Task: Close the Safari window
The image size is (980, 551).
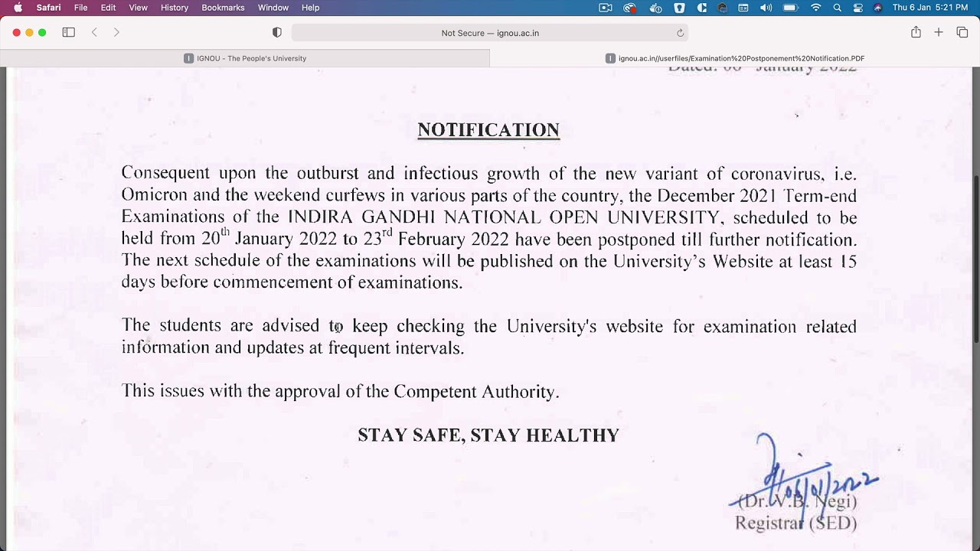Action: (16, 32)
